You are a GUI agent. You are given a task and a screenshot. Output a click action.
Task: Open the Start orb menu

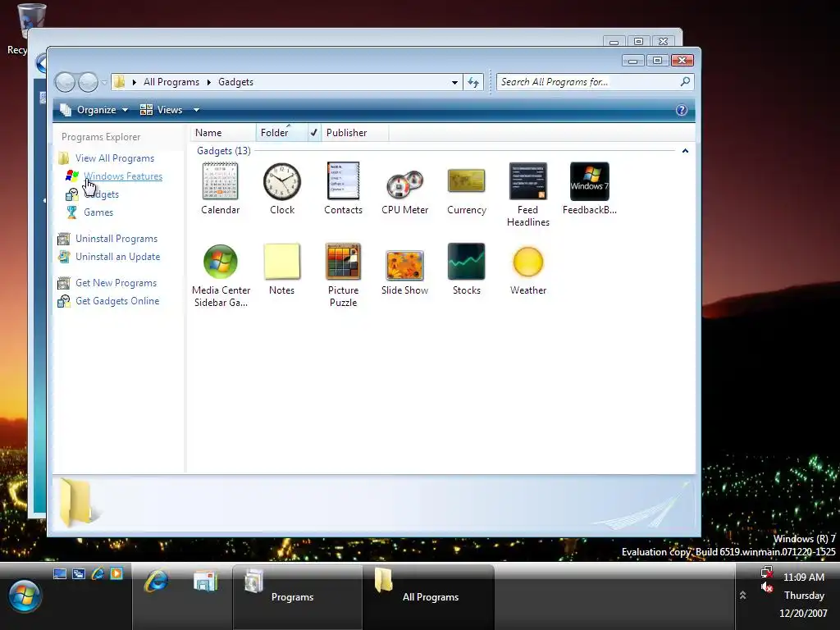24,596
